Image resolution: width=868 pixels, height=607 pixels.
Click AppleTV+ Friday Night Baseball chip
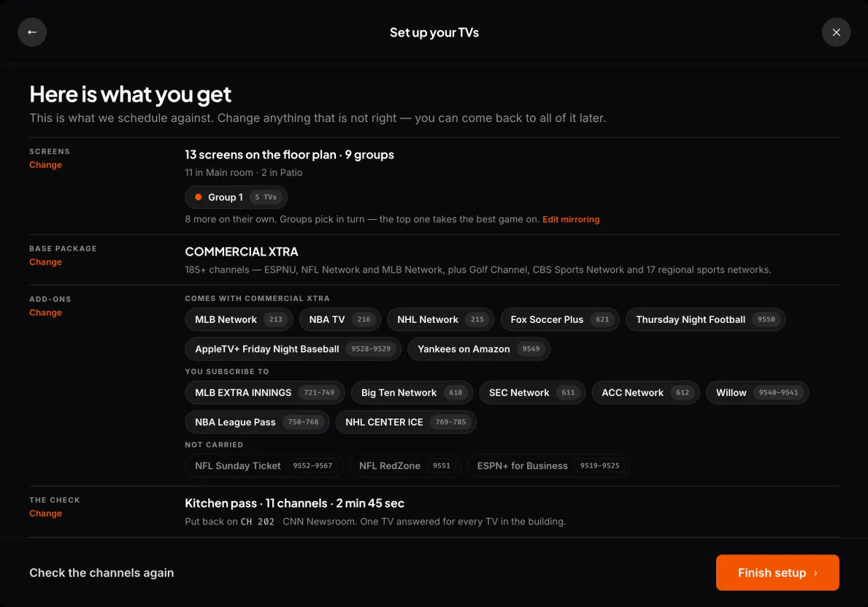(x=293, y=349)
